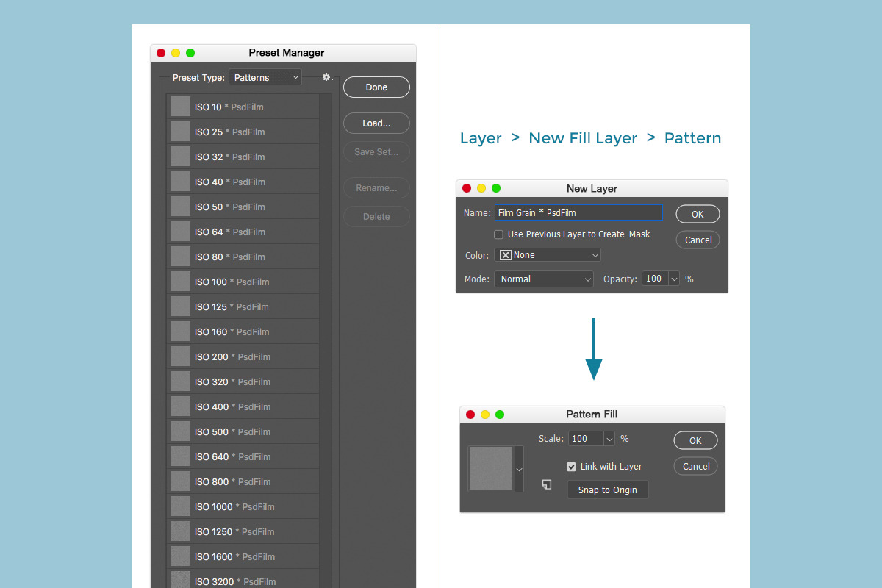Viewport: 882px width, 588px height.
Task: Expand the Opacity value arrow
Action: (674, 279)
